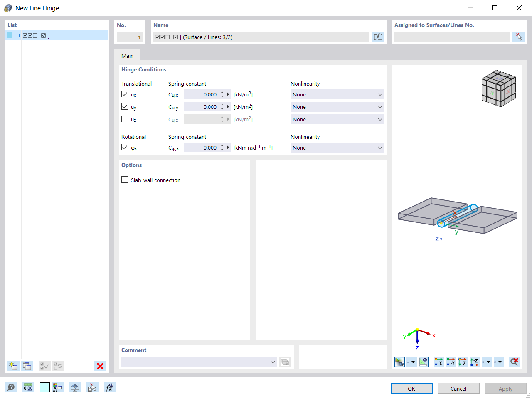Click the "Hinge Conditions" heading
This screenshot has height=399, width=532.
pos(144,69)
